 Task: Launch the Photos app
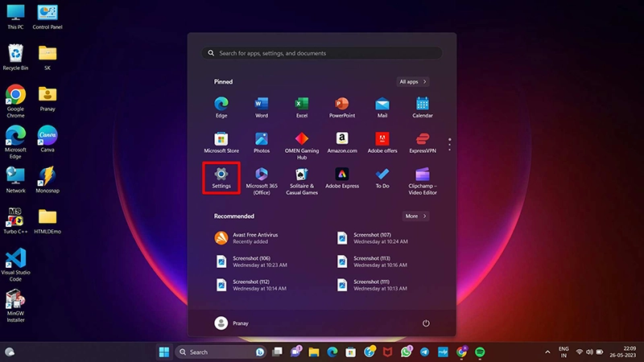pos(261,143)
